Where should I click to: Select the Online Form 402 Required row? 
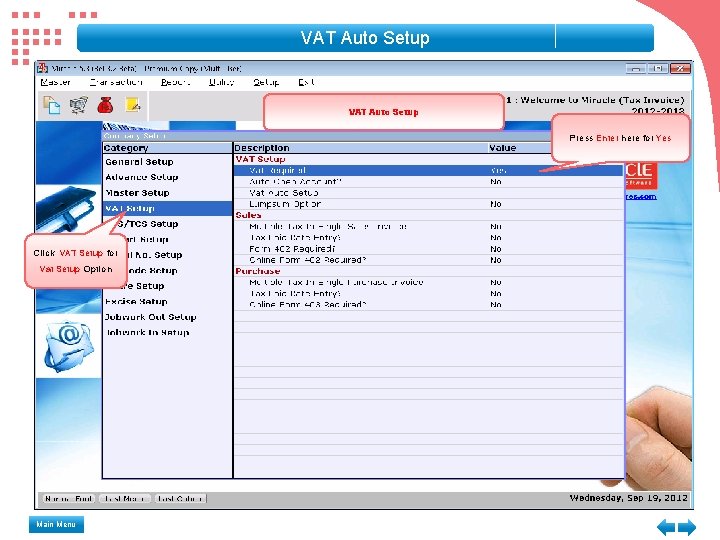pyautogui.click(x=428, y=260)
